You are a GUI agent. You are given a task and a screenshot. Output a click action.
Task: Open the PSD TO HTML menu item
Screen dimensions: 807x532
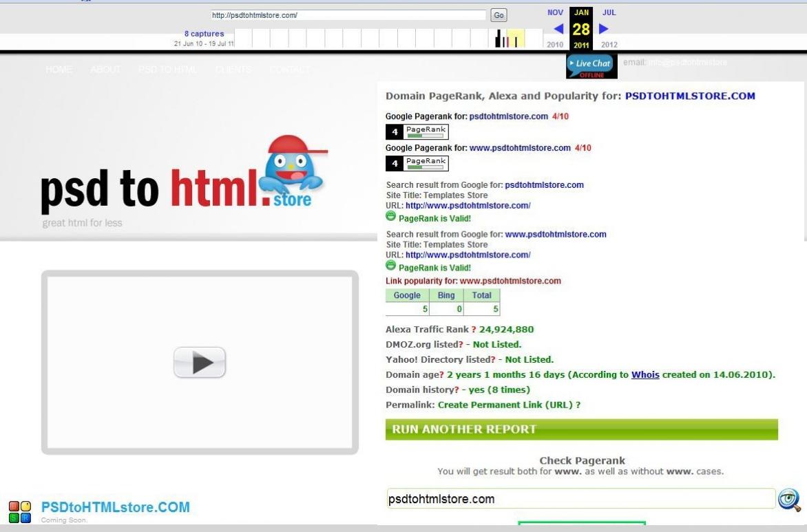(x=168, y=70)
